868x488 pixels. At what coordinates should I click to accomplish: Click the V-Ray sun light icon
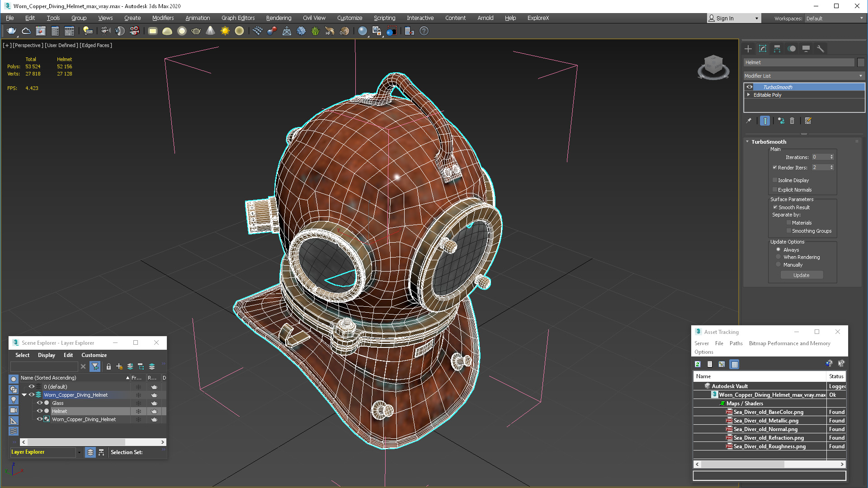coord(225,31)
